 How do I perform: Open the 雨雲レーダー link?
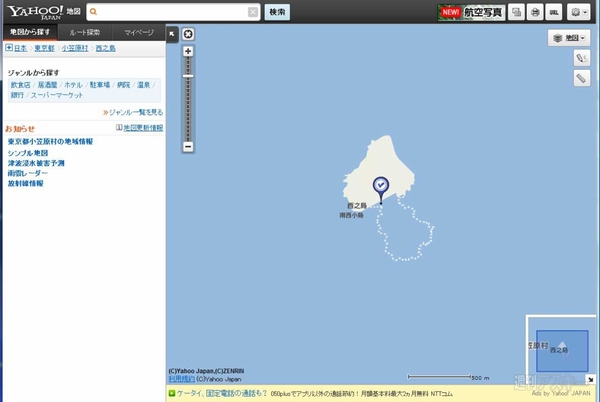pyautogui.click(x=28, y=173)
